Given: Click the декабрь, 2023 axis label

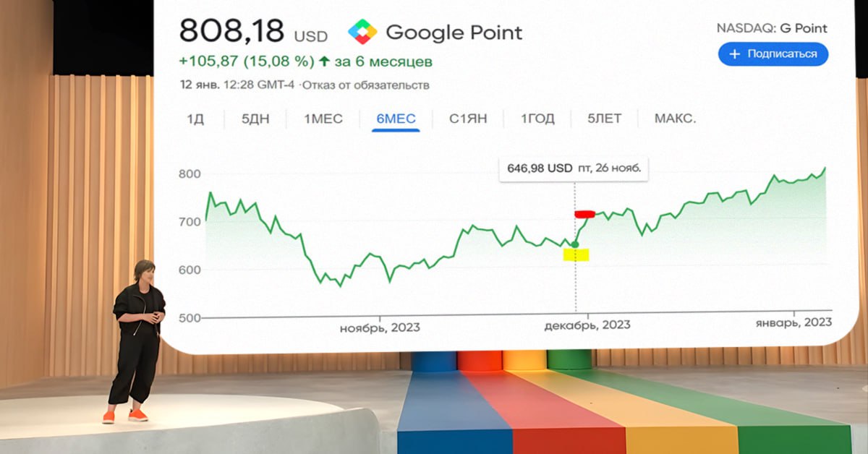Looking at the screenshot, I should (587, 325).
